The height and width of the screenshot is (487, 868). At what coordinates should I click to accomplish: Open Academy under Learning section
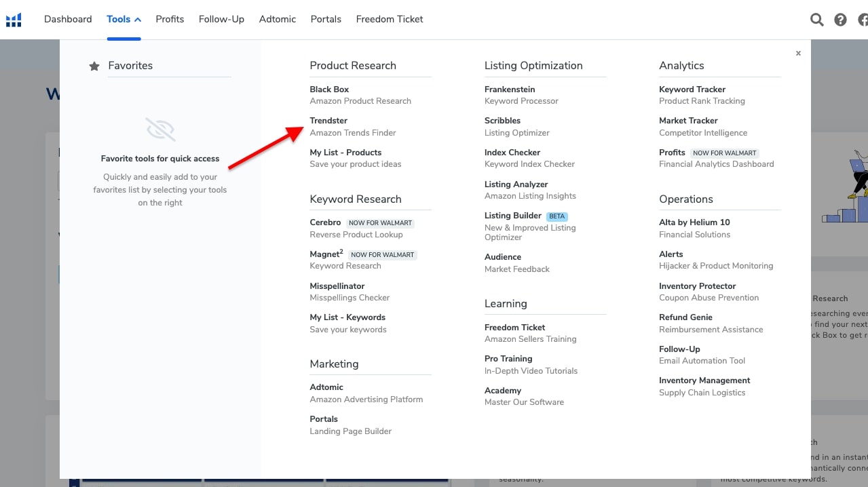point(502,391)
